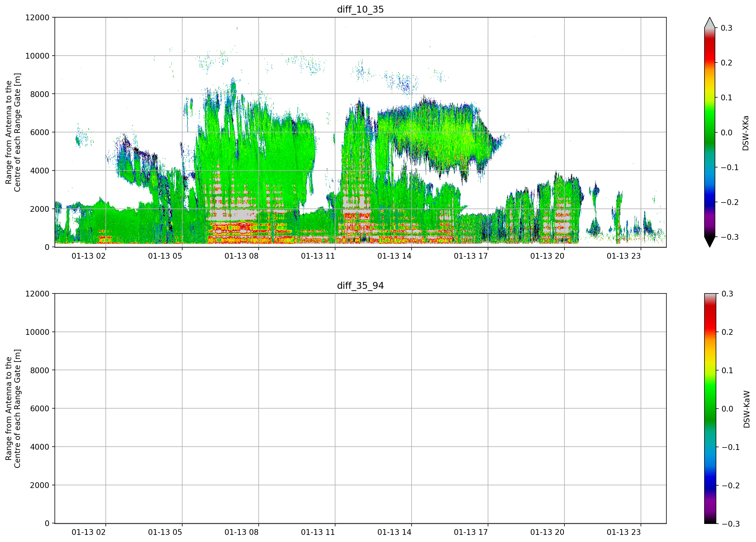Click the bottom plot's range y-axis title
756x542 pixels.
13,409
